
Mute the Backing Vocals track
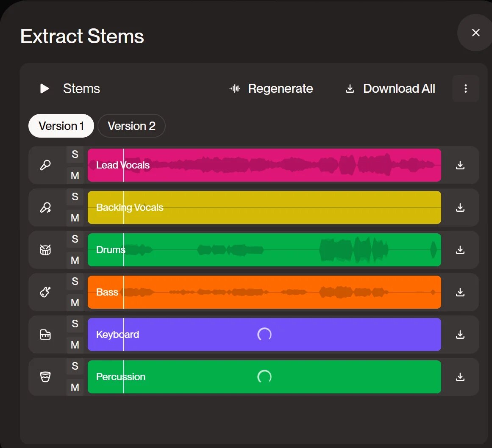click(x=75, y=218)
